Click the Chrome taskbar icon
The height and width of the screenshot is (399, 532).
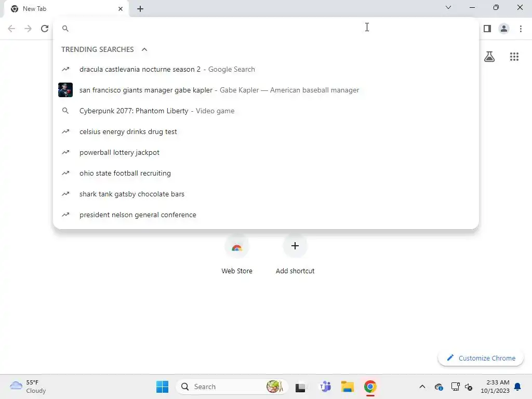(370, 387)
